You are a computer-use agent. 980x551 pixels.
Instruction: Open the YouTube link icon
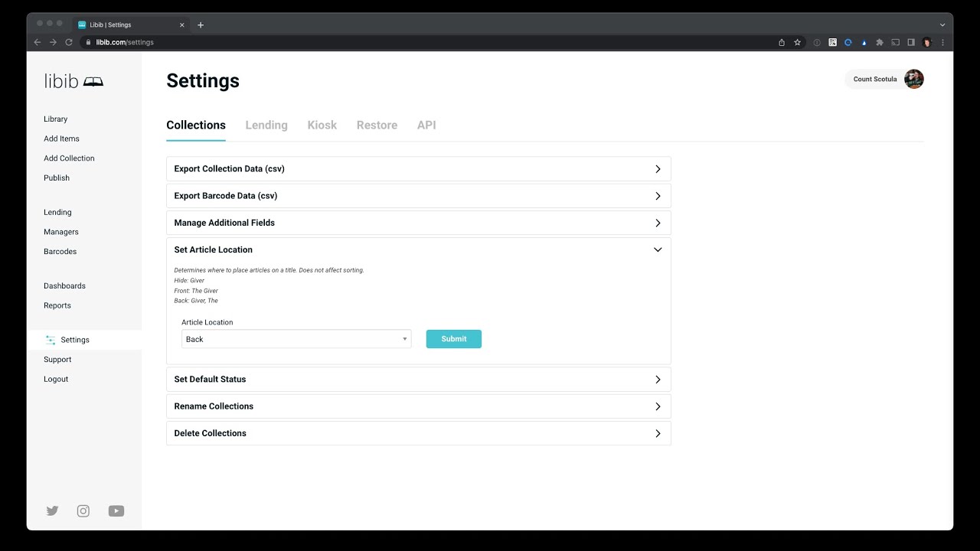click(116, 511)
